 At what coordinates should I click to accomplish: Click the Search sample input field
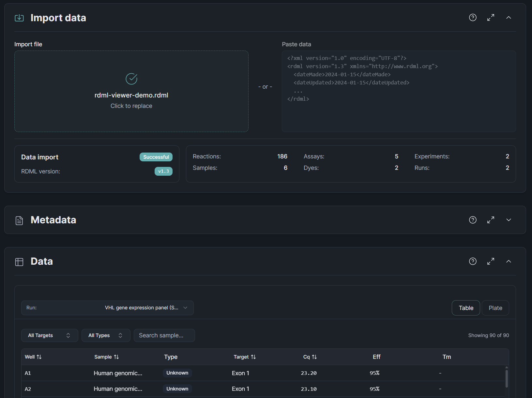[x=164, y=335]
